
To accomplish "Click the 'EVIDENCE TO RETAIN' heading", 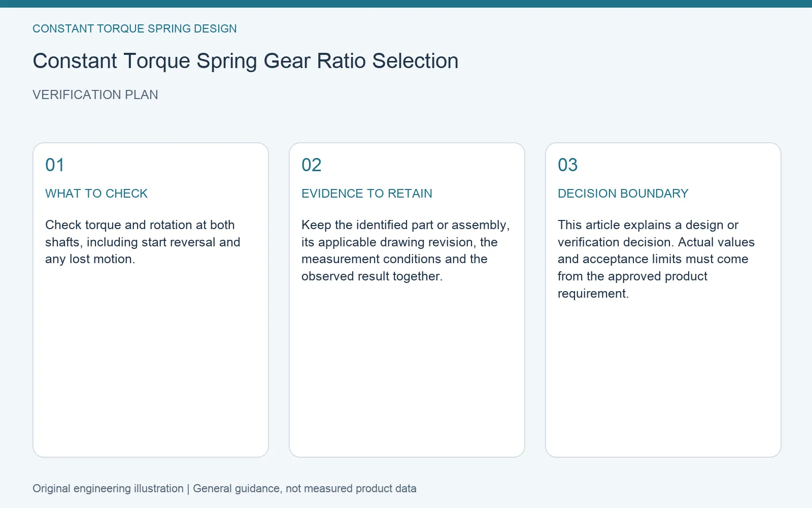I will click(x=367, y=194).
